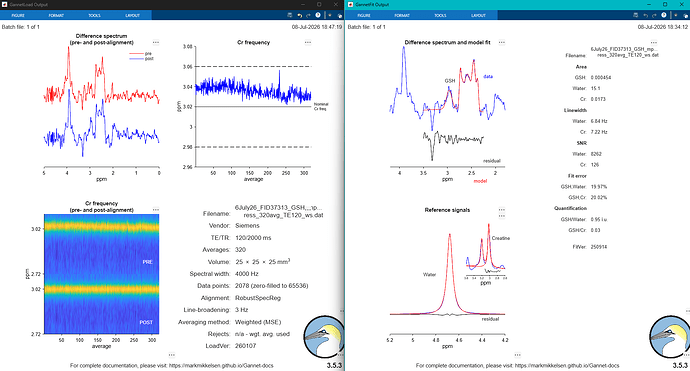Open help icon in GannetLoad Output toolbar
The image size is (690, 371).
[x=318, y=15]
